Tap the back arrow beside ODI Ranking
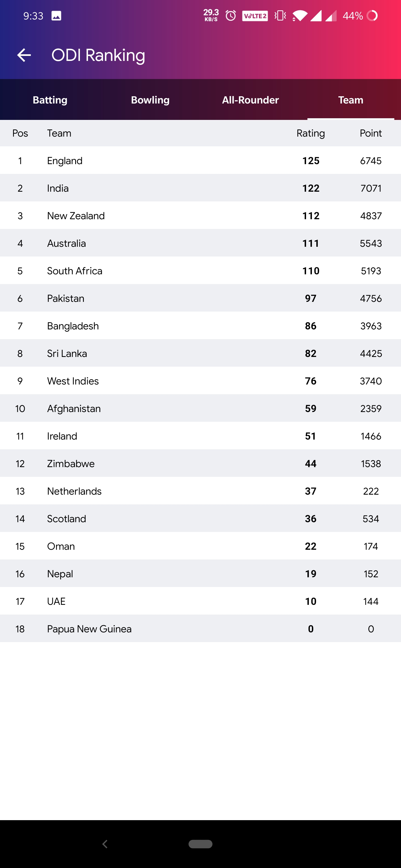 coord(24,55)
